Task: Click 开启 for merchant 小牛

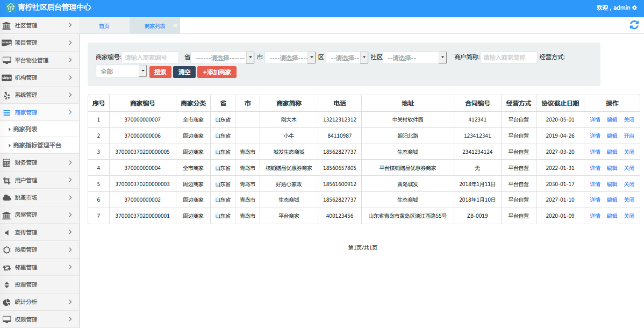Action: pyautogui.click(x=629, y=136)
